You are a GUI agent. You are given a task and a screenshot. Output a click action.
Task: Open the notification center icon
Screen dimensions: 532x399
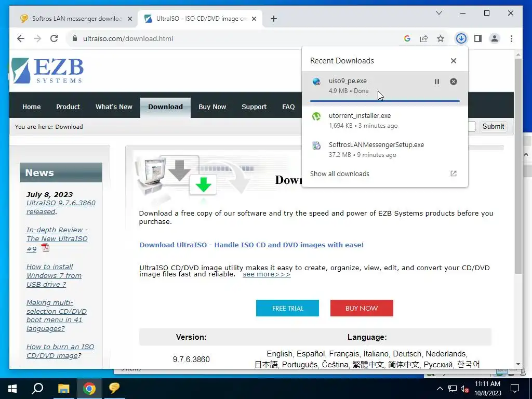pos(515,389)
